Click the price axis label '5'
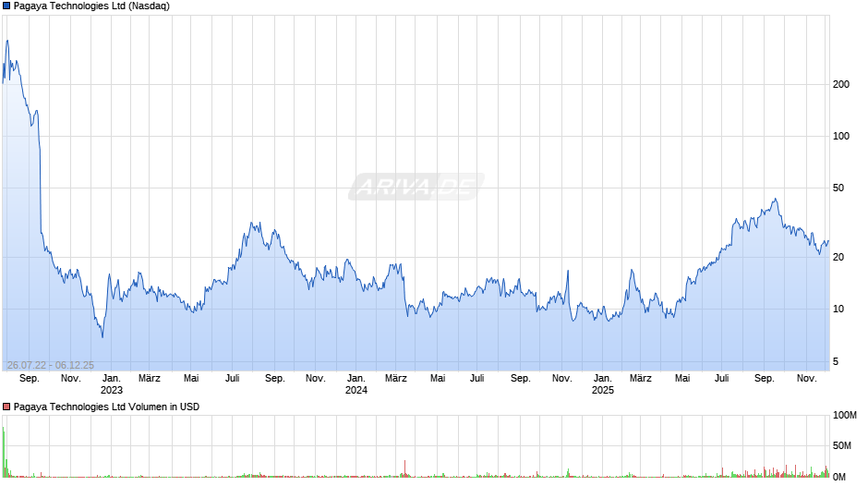 point(836,361)
